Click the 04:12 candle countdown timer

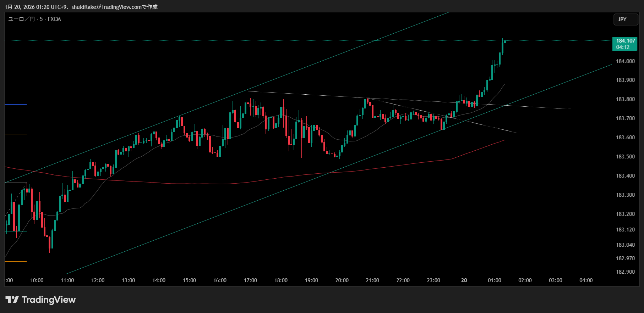[623, 47]
